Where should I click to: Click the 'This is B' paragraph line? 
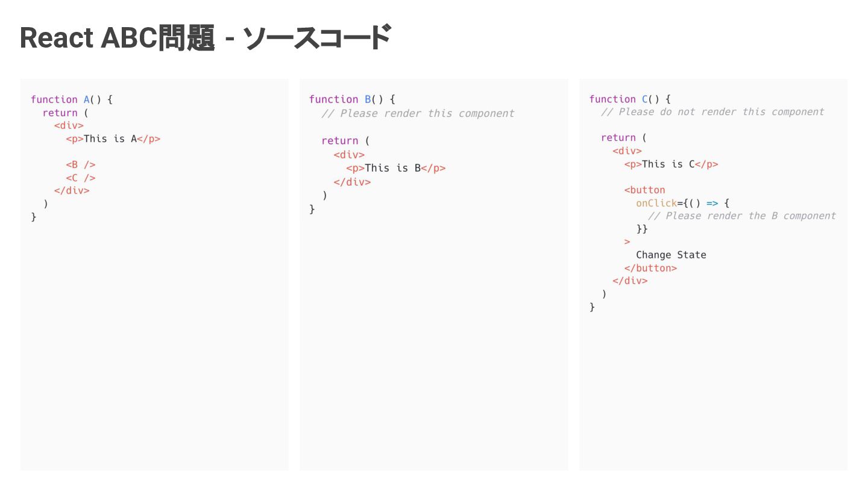[395, 168]
